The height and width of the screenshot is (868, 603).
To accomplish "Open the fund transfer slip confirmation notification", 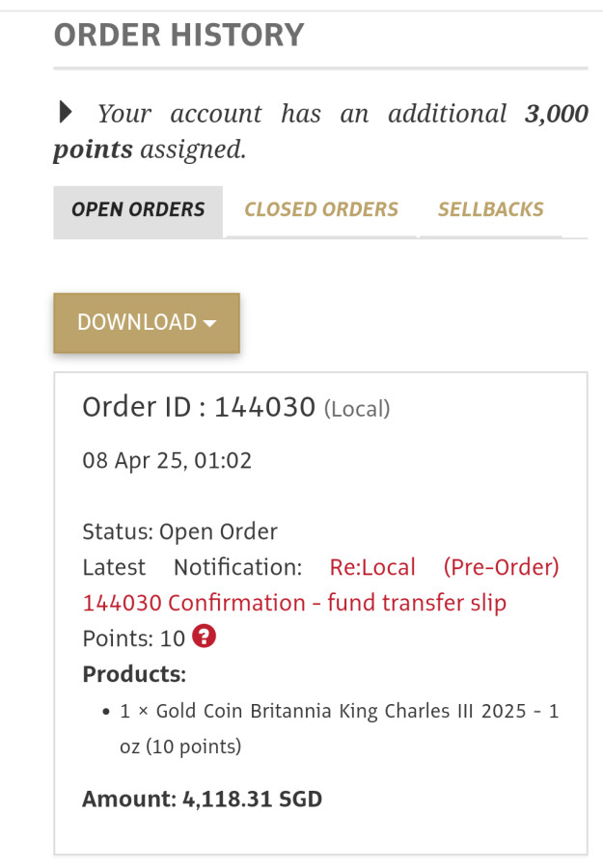I will (294, 603).
